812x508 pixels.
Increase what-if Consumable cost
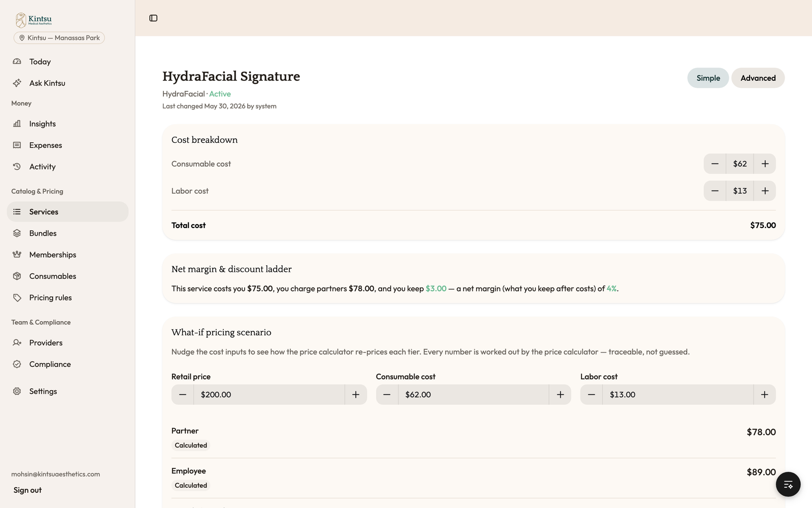(560, 395)
